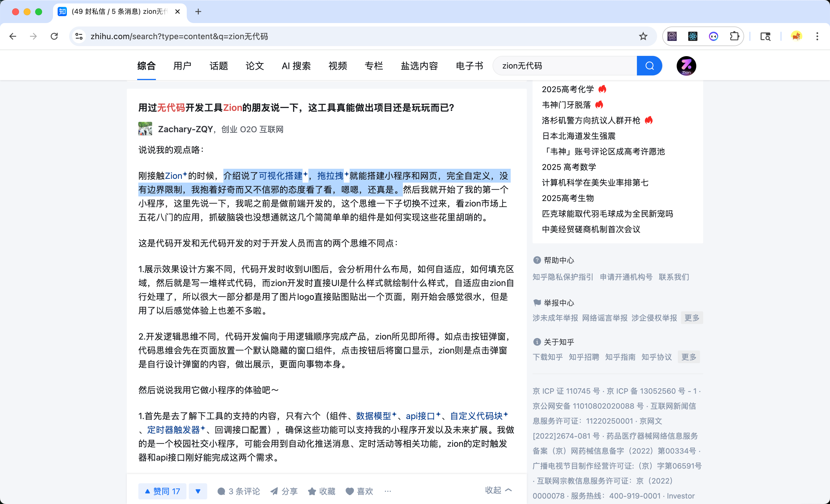Image resolution: width=830 pixels, height=504 pixels.
Task: Click the search field containing zion无代码
Action: coord(565,66)
